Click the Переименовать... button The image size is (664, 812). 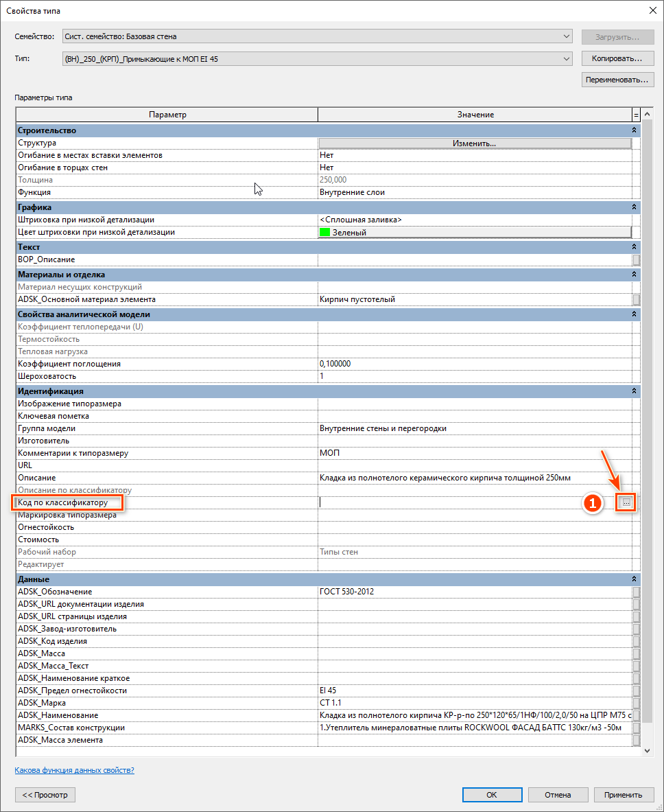615,80
